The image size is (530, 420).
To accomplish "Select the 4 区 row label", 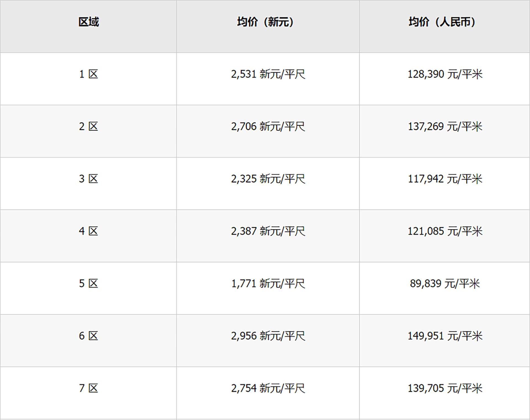I will [x=88, y=231].
